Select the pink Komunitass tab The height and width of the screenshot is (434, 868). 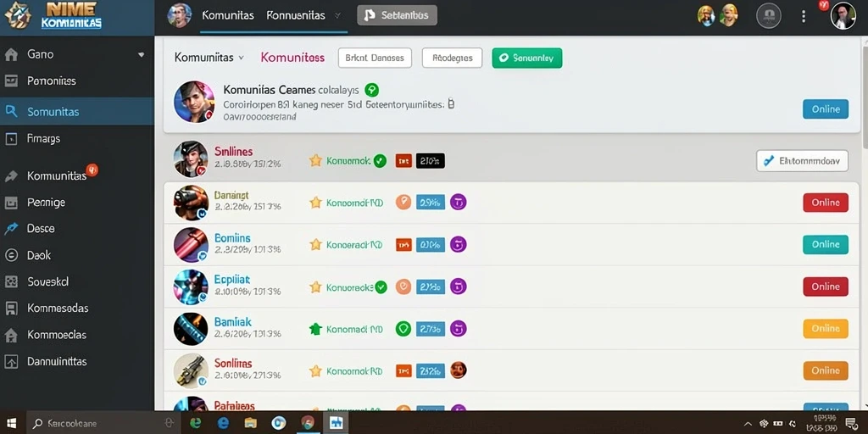[292, 58]
